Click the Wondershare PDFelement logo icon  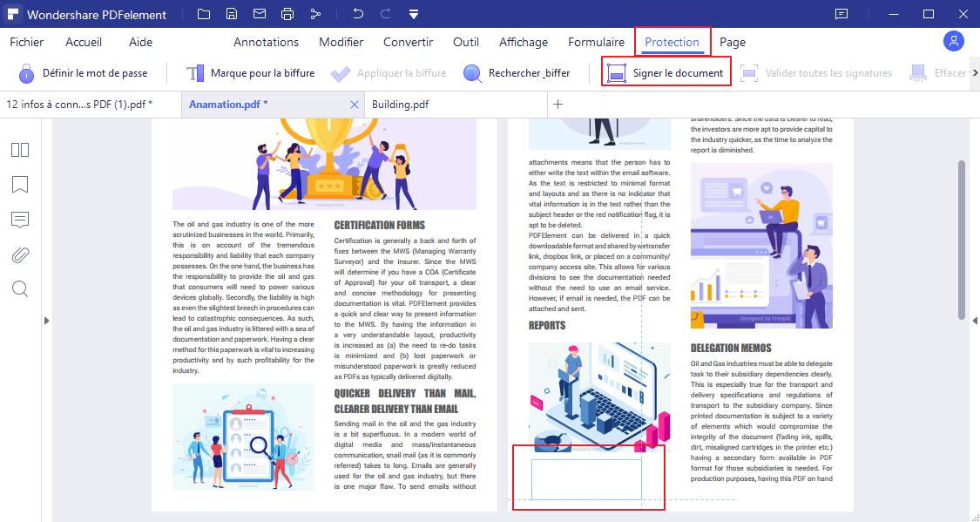click(x=12, y=14)
